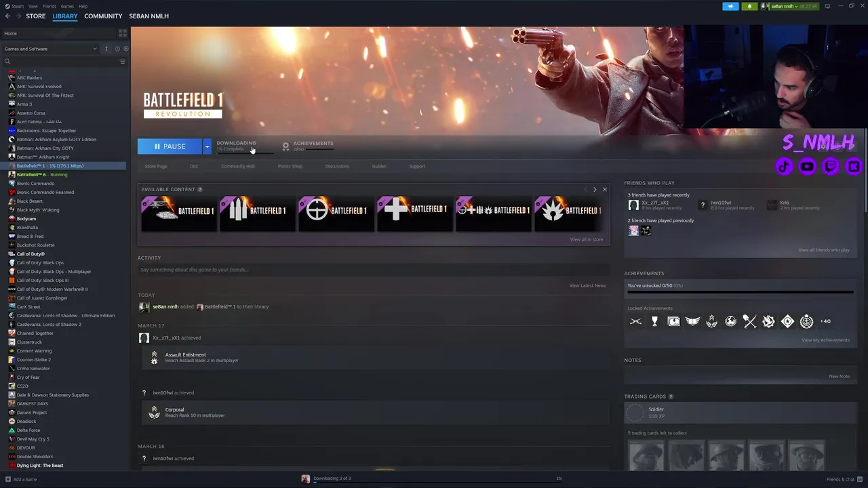Image resolution: width=868 pixels, height=488 pixels.
Task: Go forward with the right navigation arrow
Action: [x=18, y=16]
